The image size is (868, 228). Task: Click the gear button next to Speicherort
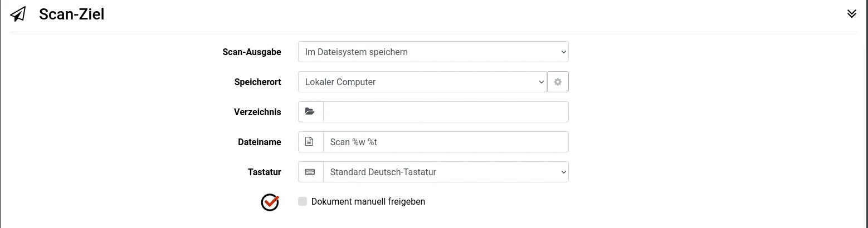558,82
